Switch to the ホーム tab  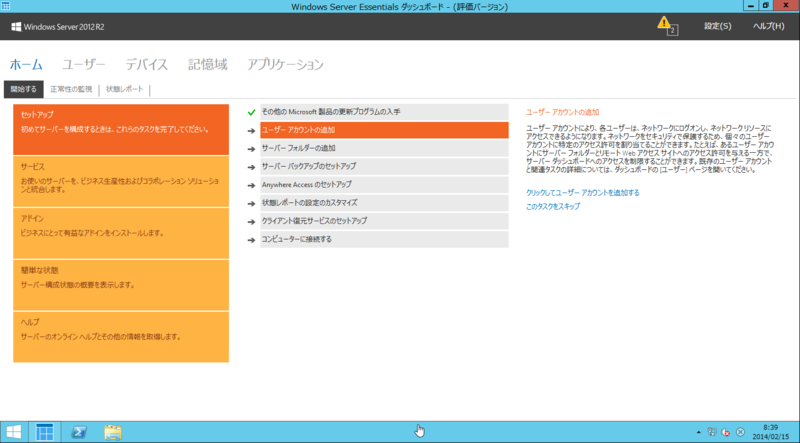pyautogui.click(x=26, y=65)
